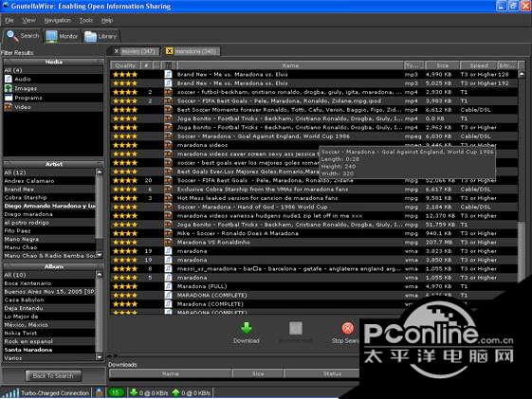Select artist Brand New
532x399 pixels.
pos(49,190)
